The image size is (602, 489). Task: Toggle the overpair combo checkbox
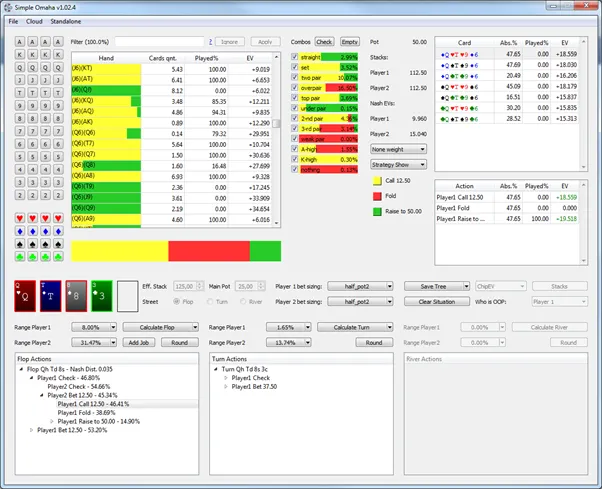click(x=293, y=87)
